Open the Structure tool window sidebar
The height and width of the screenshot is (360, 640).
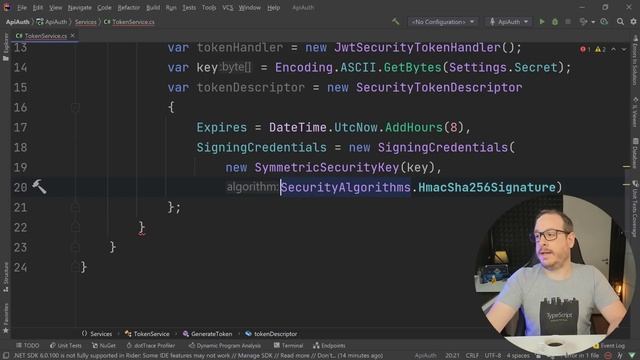pyautogui.click(x=5, y=277)
